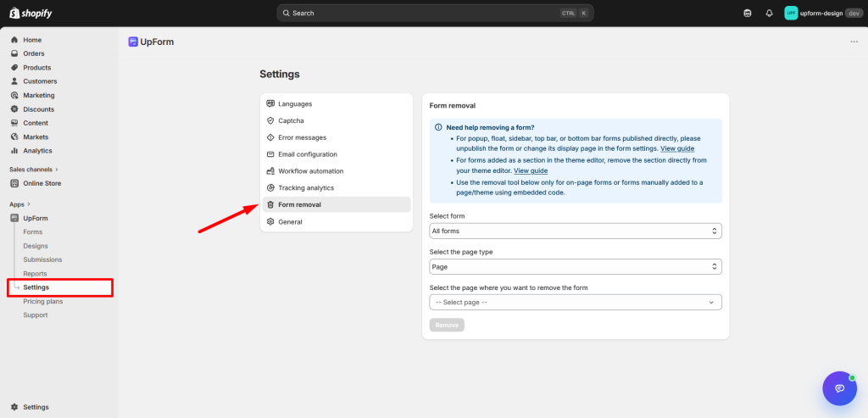The width and height of the screenshot is (868, 418).
Task: Click the UpForm app logo icon
Action: click(x=133, y=42)
